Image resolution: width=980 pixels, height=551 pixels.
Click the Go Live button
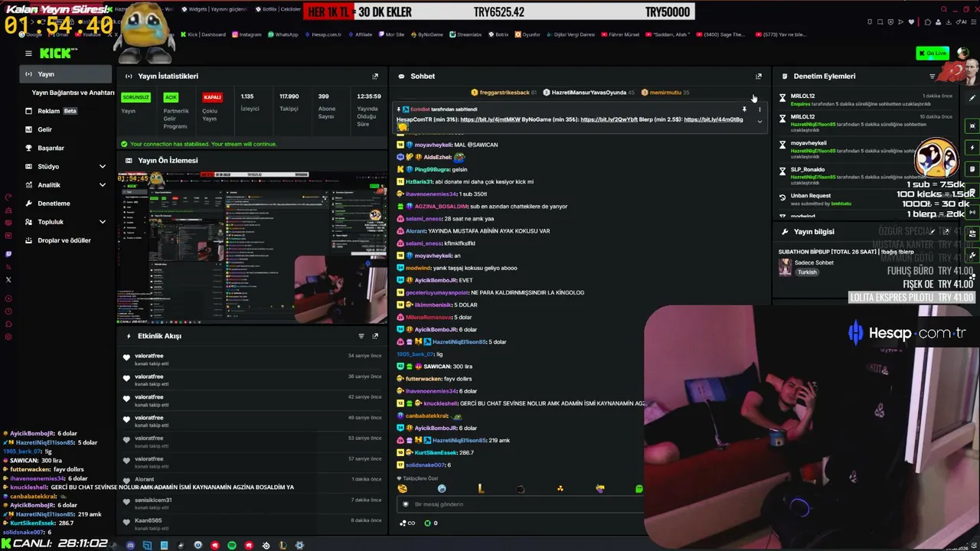click(933, 53)
